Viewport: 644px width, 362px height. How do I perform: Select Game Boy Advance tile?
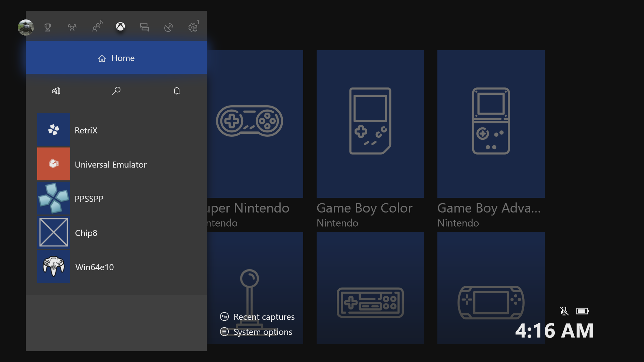pos(491,124)
